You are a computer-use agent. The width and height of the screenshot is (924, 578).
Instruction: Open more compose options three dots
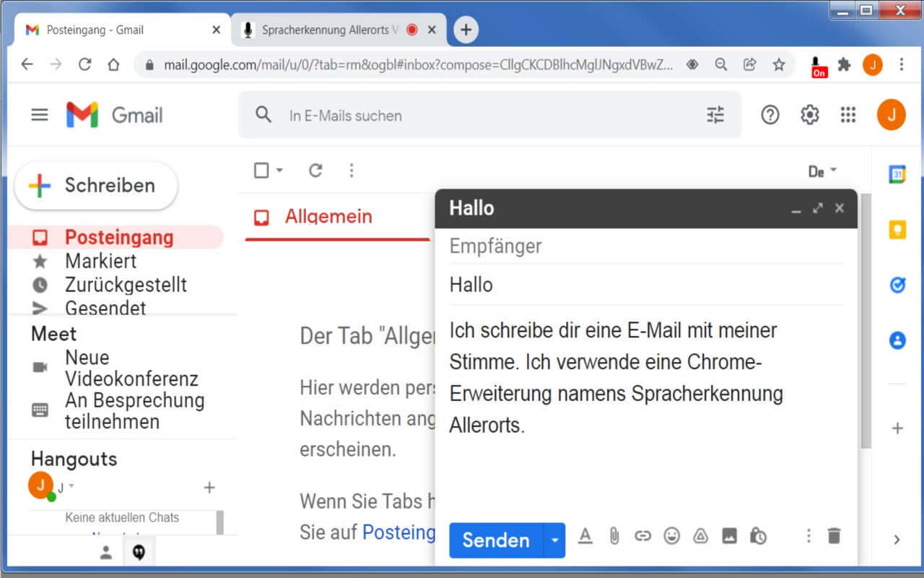[808, 536]
